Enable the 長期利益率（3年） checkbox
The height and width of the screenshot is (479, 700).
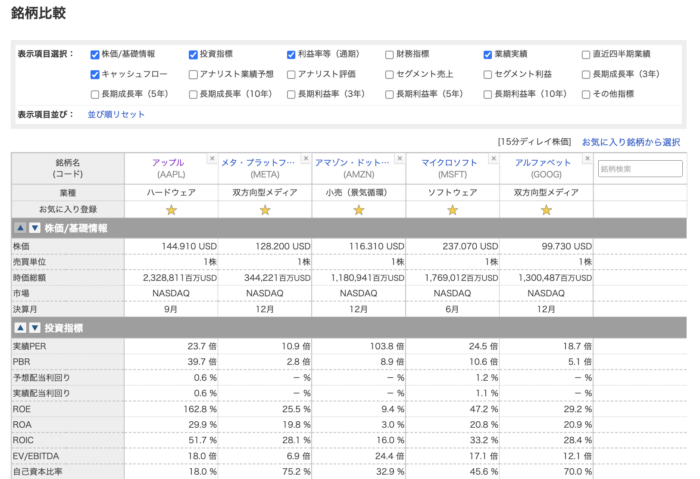[291, 95]
